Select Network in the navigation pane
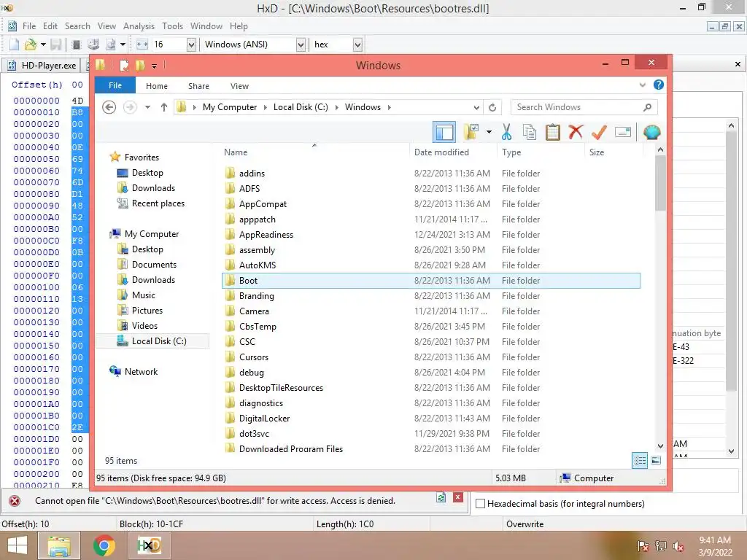The width and height of the screenshot is (747, 560). [141, 372]
